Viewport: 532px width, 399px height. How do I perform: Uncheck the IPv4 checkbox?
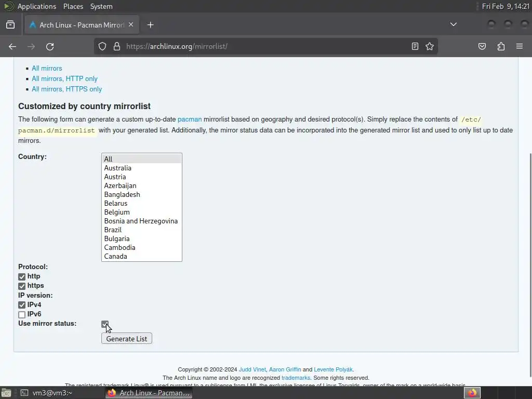pyautogui.click(x=22, y=305)
